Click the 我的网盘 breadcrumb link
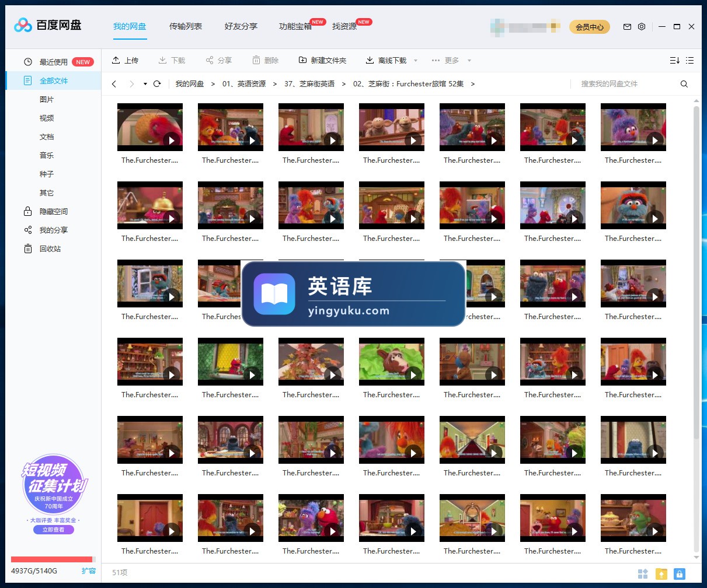The image size is (707, 588). point(190,84)
